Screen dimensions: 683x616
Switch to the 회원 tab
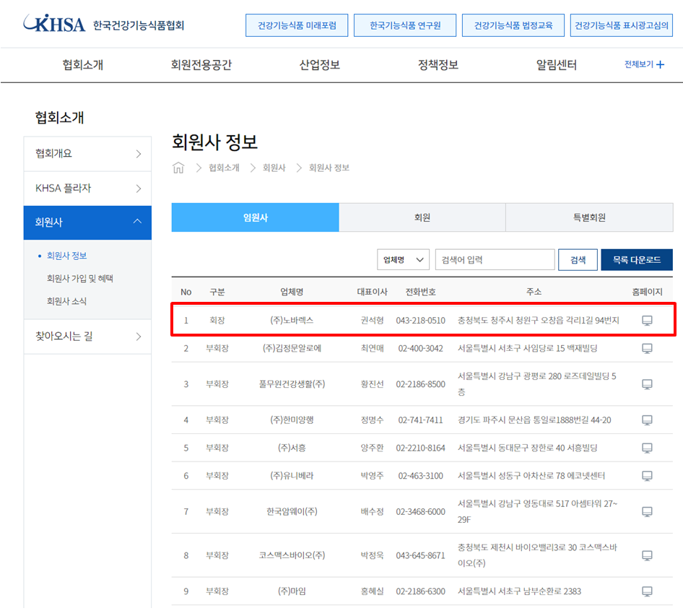422,217
